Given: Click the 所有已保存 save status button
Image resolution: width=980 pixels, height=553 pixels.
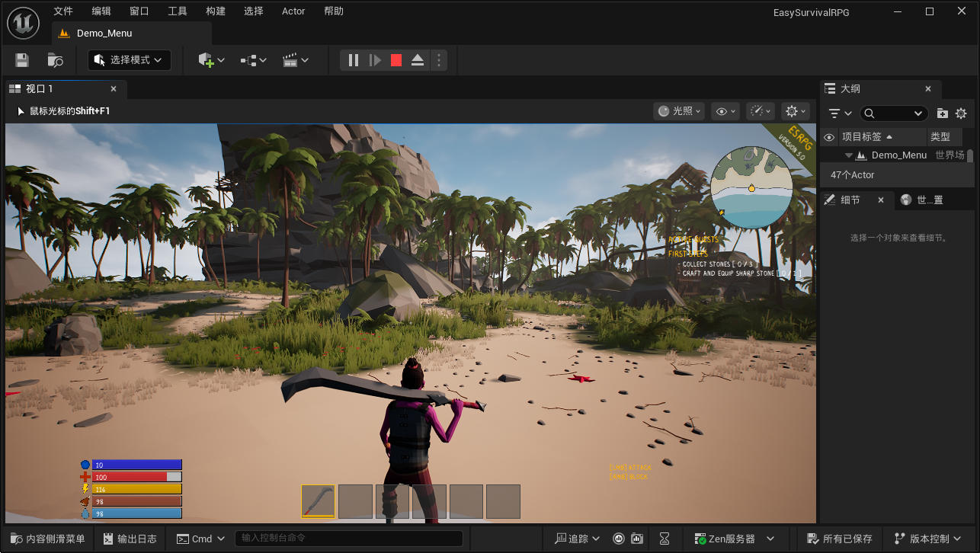Looking at the screenshot, I should (x=840, y=539).
